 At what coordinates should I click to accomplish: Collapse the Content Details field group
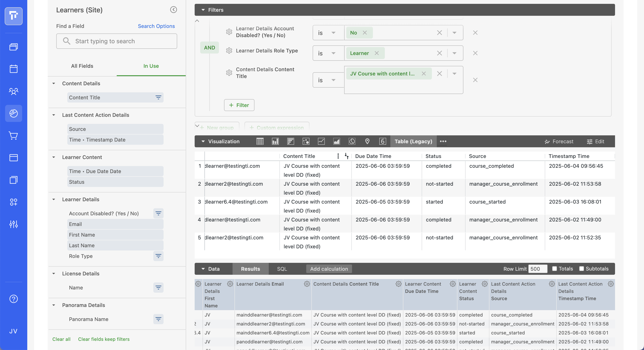click(53, 83)
